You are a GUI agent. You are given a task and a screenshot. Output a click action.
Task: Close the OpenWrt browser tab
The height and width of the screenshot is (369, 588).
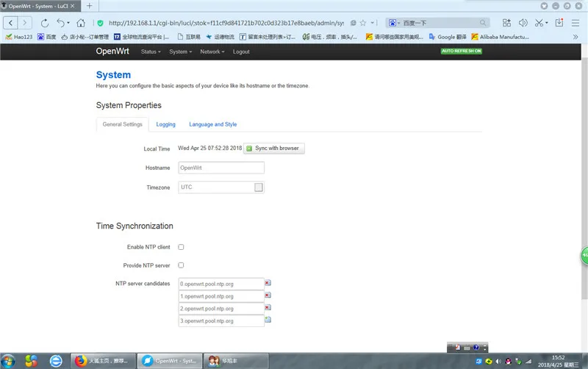coord(73,6)
